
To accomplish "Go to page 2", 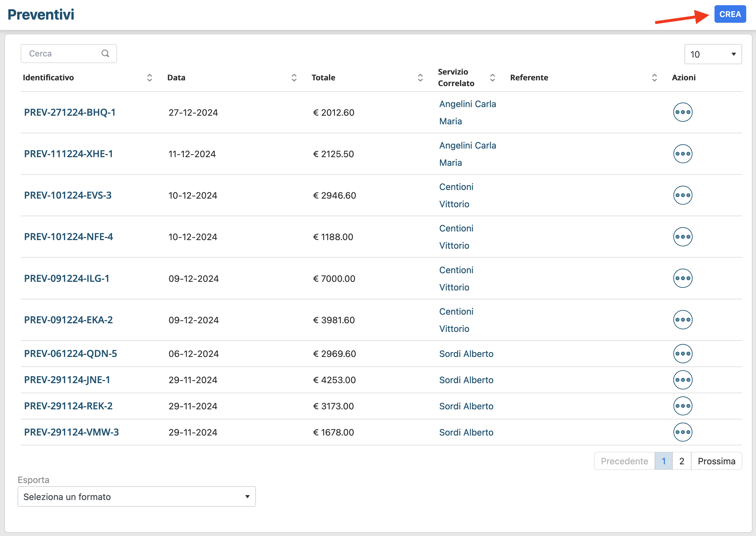I will click(681, 461).
